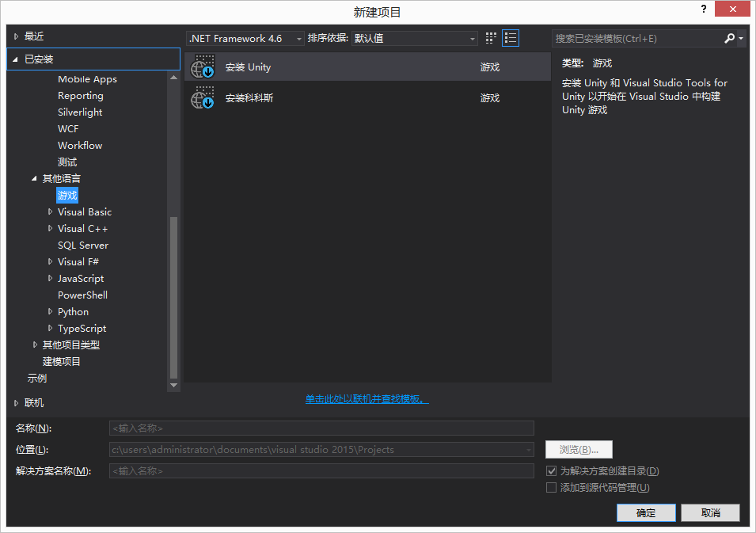Click the tree scrollbar down arrow
The height and width of the screenshot is (533, 756).
point(173,386)
